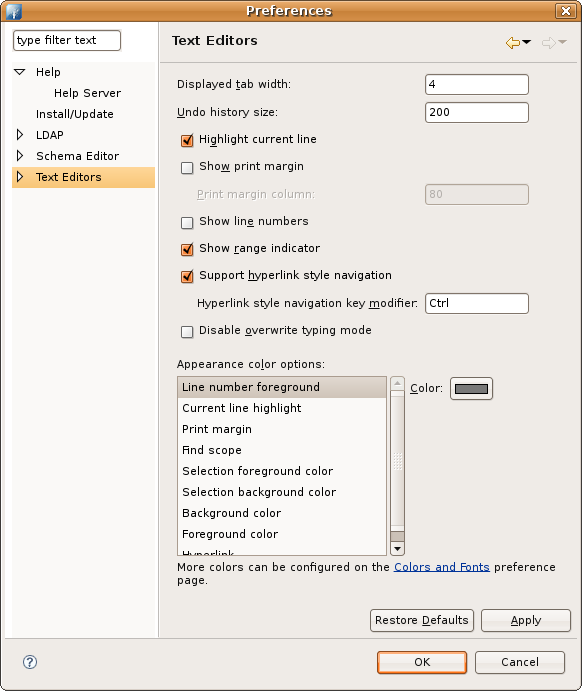This screenshot has width=582, height=691.
Task: Click the Displayed tab width field
Action: pos(477,85)
